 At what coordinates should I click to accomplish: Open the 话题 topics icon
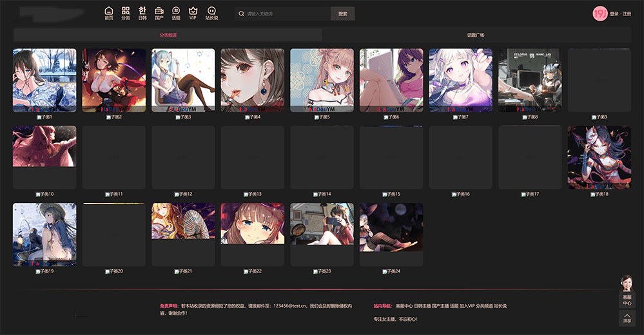(176, 13)
